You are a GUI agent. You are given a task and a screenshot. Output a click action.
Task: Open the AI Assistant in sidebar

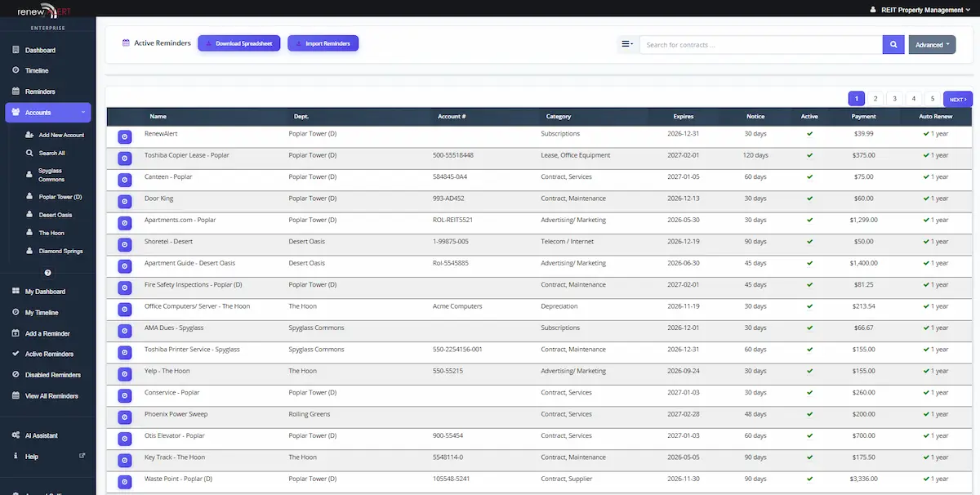[x=41, y=435]
